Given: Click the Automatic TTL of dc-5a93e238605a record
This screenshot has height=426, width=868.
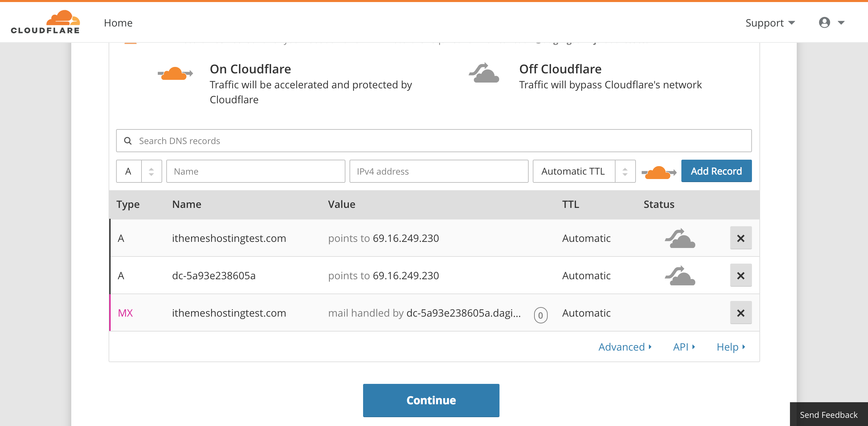Looking at the screenshot, I should [586, 276].
